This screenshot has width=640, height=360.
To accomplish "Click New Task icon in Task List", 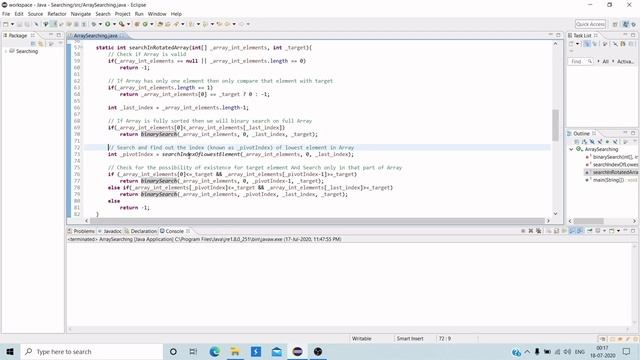I will coord(571,44).
